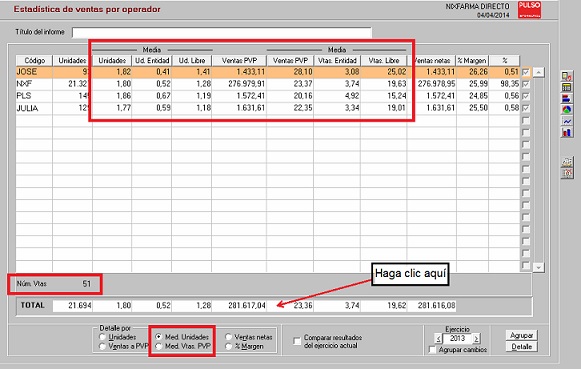Viewport: 581px width, 369px height.
Task: Show the pie chart graph
Action: click(x=567, y=110)
